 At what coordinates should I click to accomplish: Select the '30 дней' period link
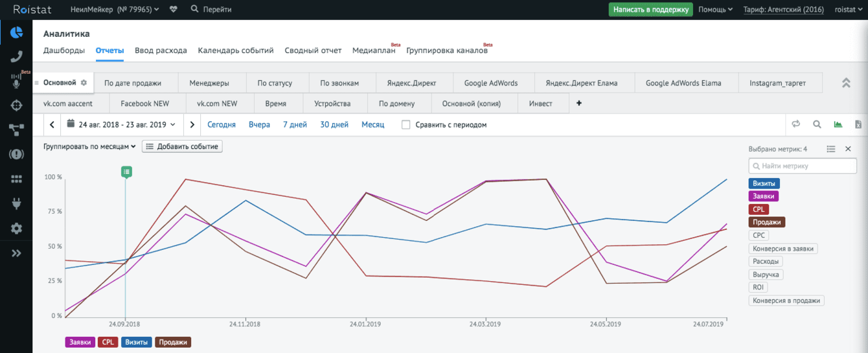pyautogui.click(x=334, y=124)
